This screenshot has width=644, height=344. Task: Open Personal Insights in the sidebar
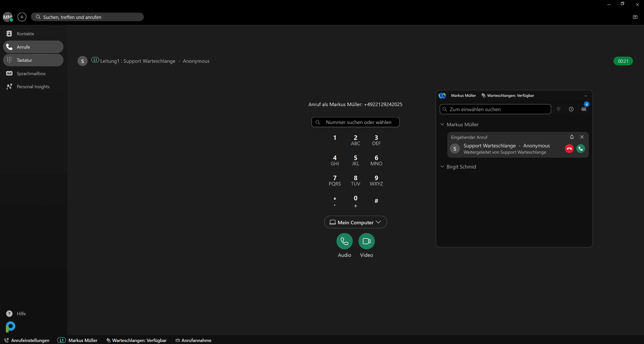coord(33,87)
